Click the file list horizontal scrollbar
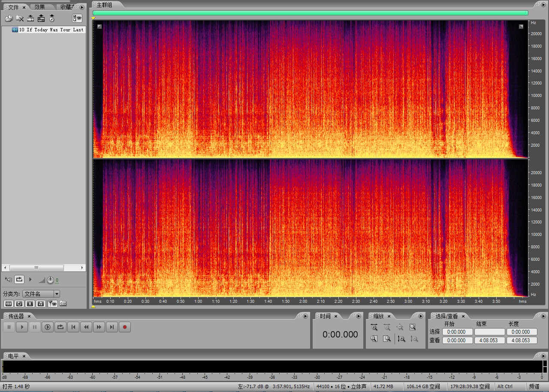Screen dimensions: 549x392 pyautogui.click(x=36, y=268)
